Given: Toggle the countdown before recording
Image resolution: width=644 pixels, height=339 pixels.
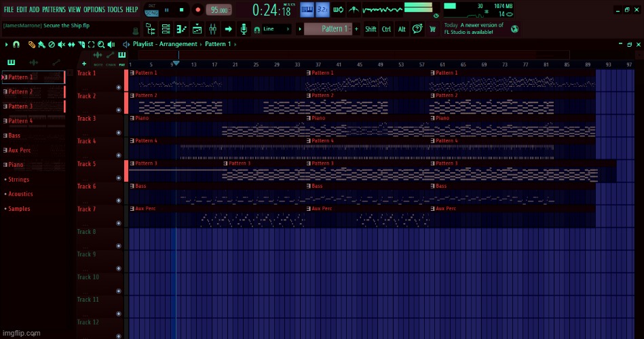Looking at the screenshot, I should [x=322, y=9].
